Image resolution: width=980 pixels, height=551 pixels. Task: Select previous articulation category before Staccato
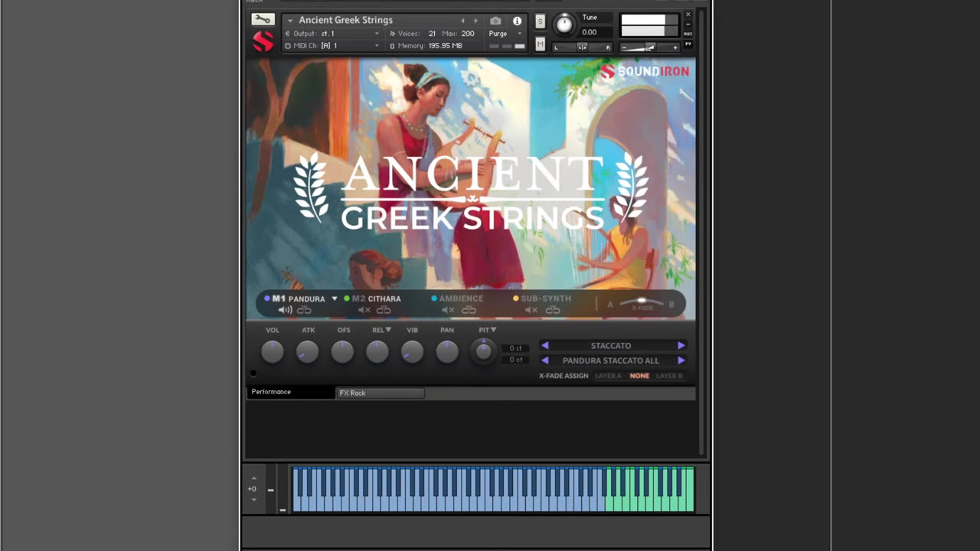point(544,346)
